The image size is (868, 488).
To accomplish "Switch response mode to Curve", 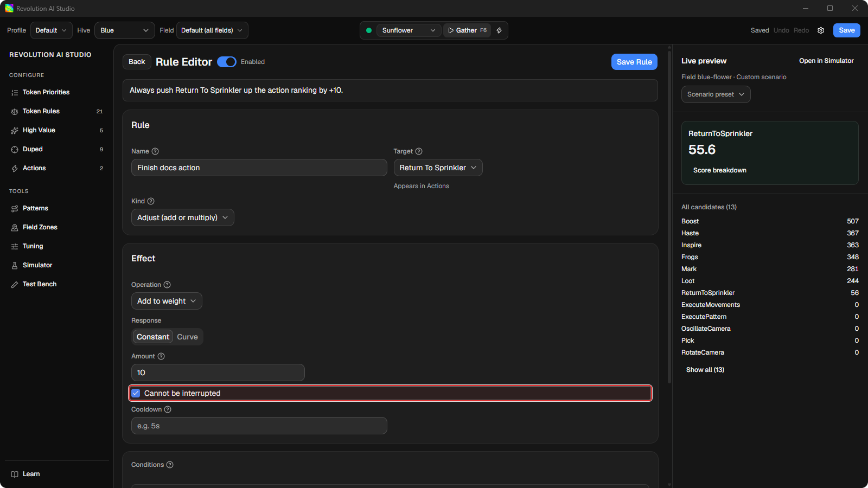I will point(187,337).
